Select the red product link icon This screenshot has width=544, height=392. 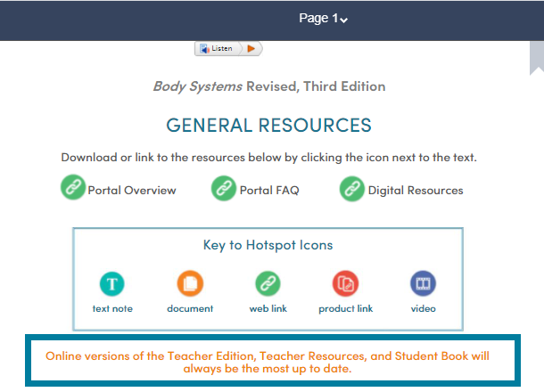click(345, 284)
